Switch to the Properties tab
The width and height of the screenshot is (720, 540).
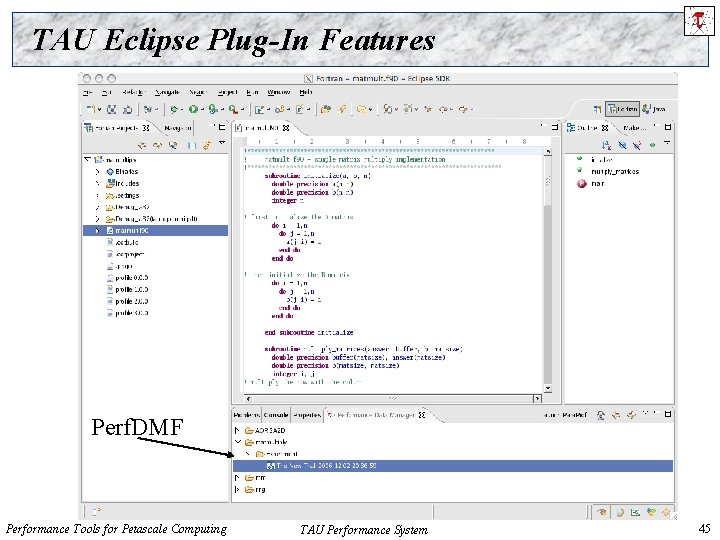(x=307, y=415)
